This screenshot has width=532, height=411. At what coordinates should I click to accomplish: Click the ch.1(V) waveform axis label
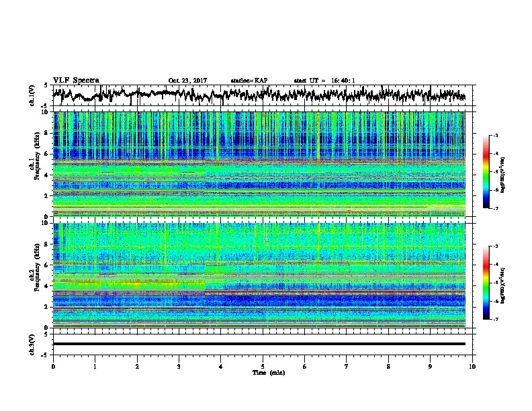click(x=32, y=95)
